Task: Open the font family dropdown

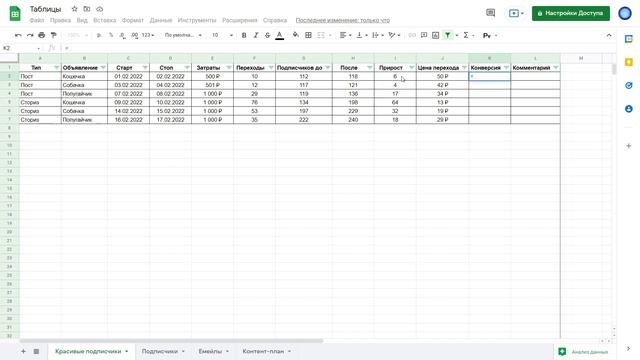Action: pyautogui.click(x=183, y=36)
